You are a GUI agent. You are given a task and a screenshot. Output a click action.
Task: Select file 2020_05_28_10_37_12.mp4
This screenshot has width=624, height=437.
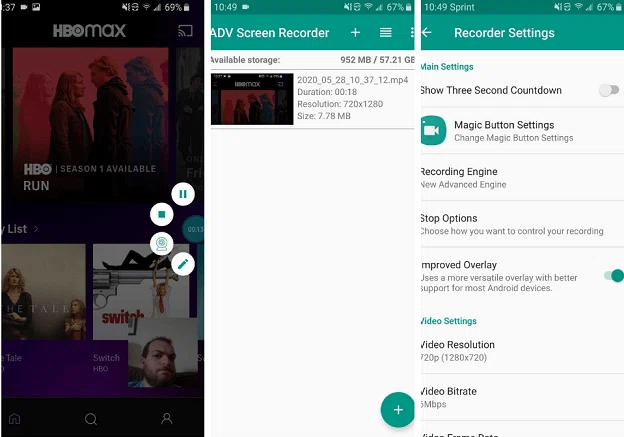click(353, 80)
